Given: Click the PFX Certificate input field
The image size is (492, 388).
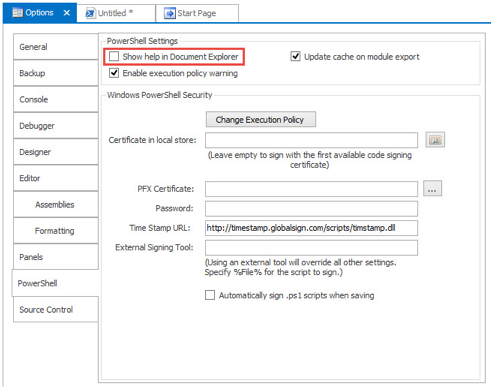Looking at the screenshot, I should [x=311, y=189].
